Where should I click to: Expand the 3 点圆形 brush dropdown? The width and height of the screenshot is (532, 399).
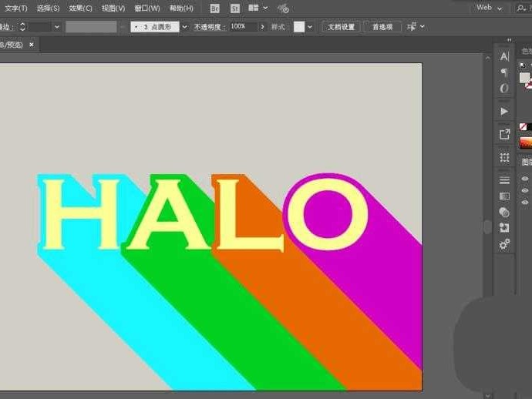(x=184, y=26)
